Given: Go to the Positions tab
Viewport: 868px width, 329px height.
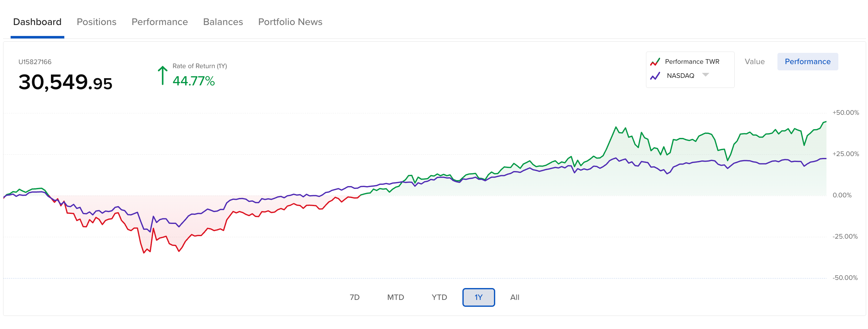Looking at the screenshot, I should click(x=96, y=22).
